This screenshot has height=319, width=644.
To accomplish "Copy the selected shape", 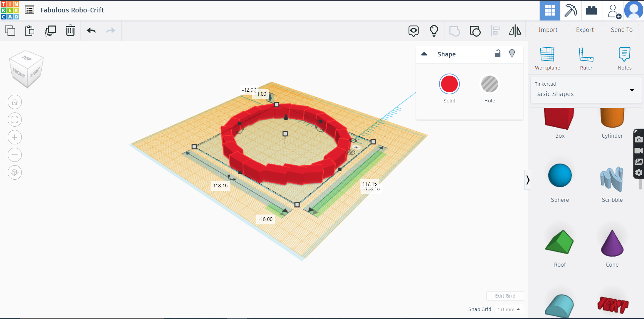I will (10, 31).
